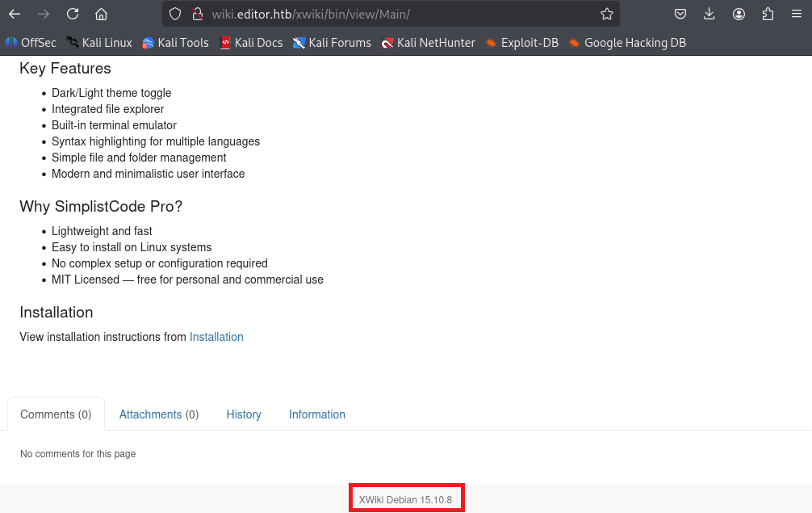
Task: Select the Comments tab
Action: point(56,414)
